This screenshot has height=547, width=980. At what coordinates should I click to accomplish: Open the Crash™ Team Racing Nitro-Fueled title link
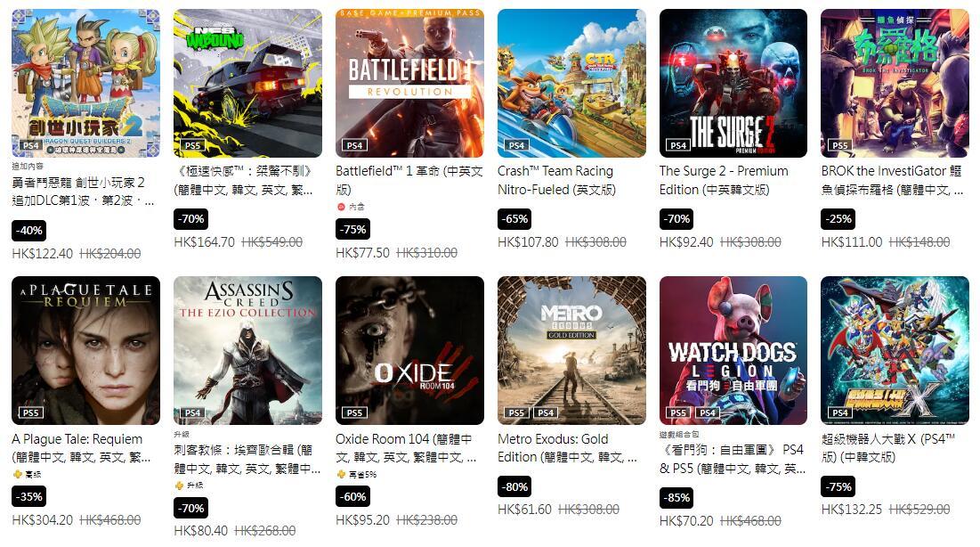coord(556,180)
